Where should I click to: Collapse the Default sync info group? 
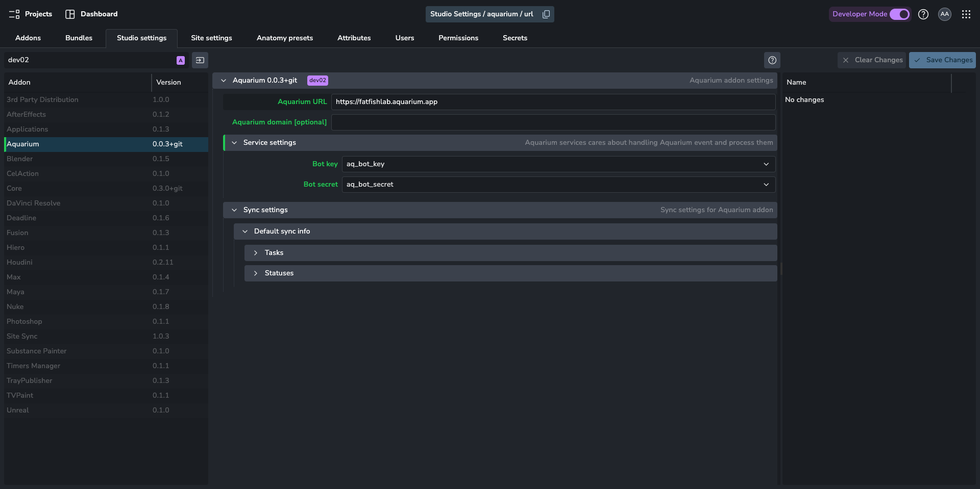coord(245,231)
